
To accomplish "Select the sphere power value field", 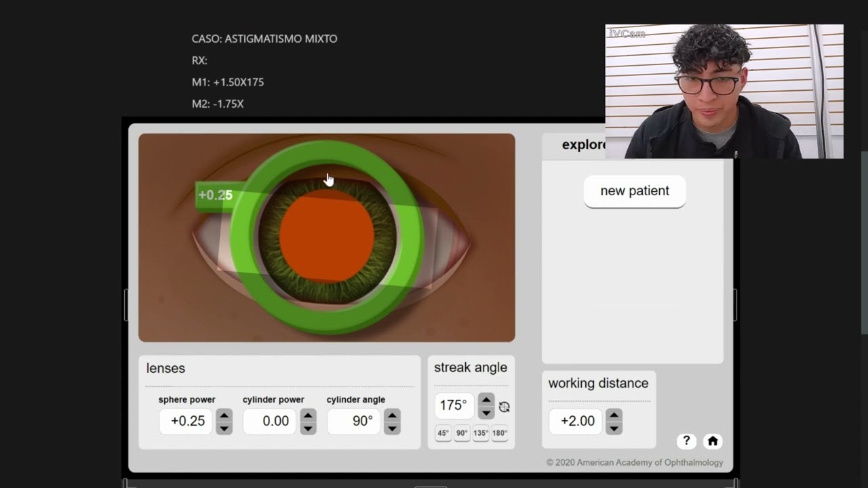I will pyautogui.click(x=186, y=421).
